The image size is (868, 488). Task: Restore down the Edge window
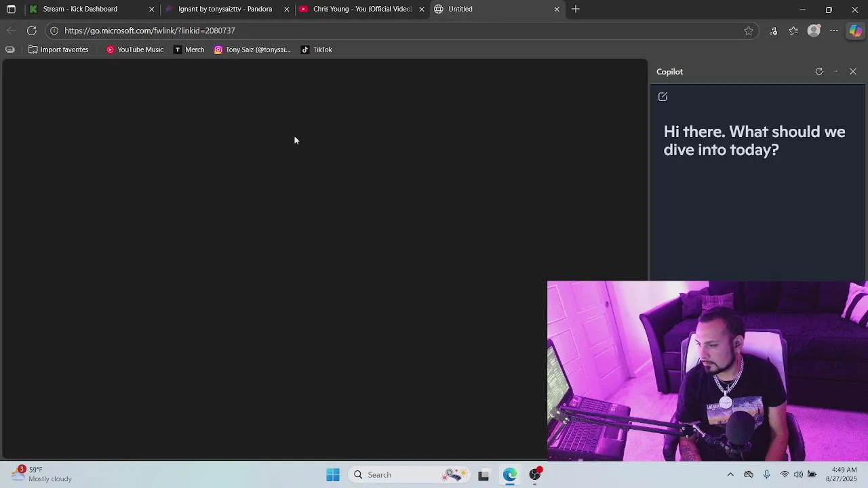829,9
